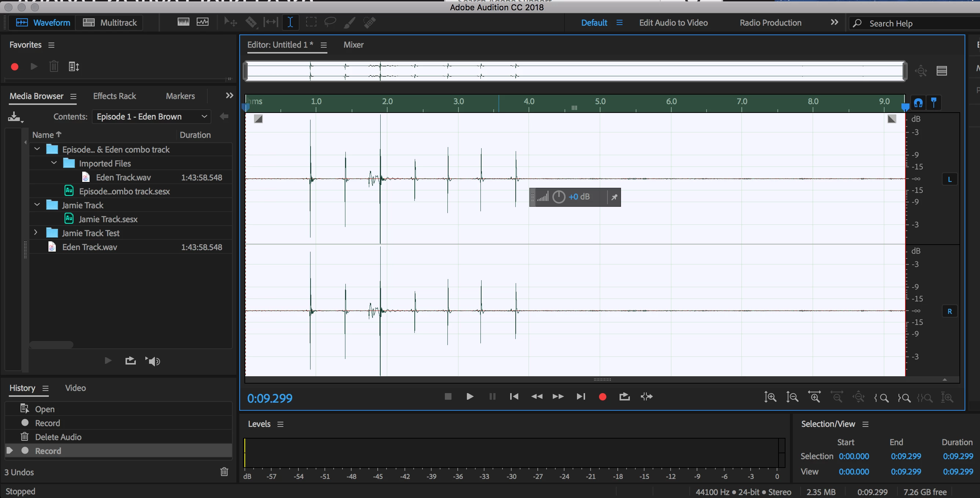Click the +0 dB amplitude knob
The height and width of the screenshot is (498, 980).
click(559, 197)
